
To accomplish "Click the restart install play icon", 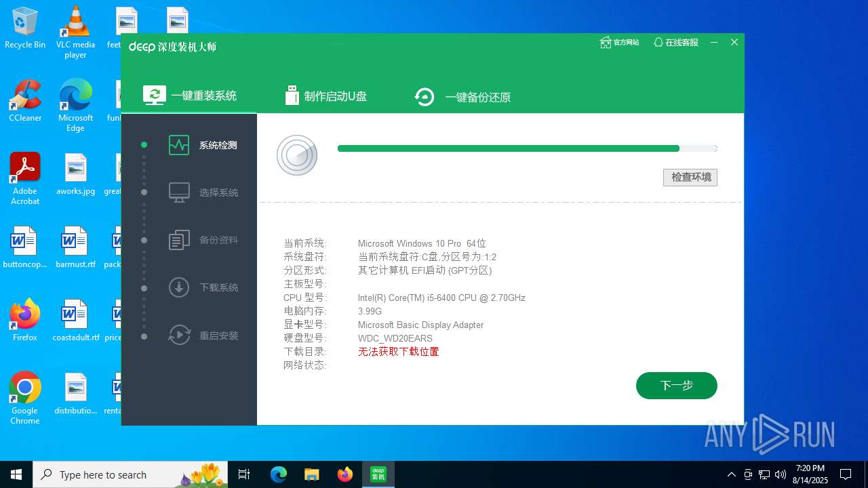I will 179,335.
